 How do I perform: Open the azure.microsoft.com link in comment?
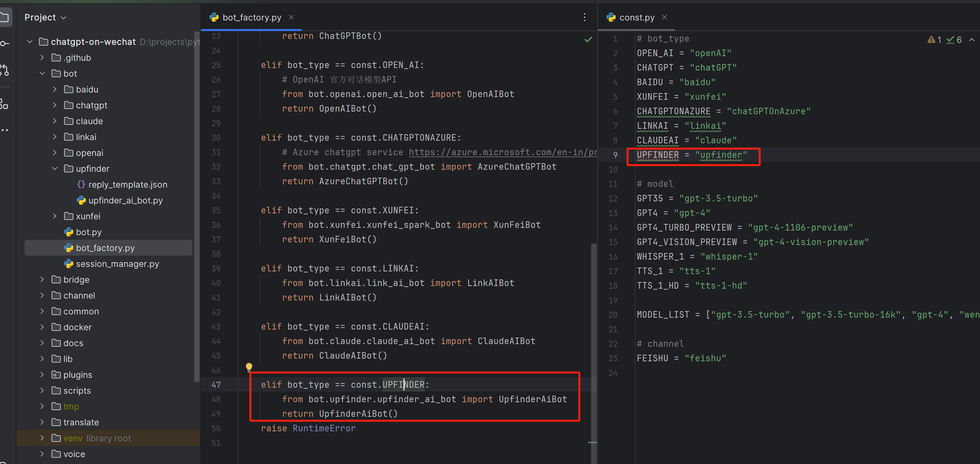[503, 152]
